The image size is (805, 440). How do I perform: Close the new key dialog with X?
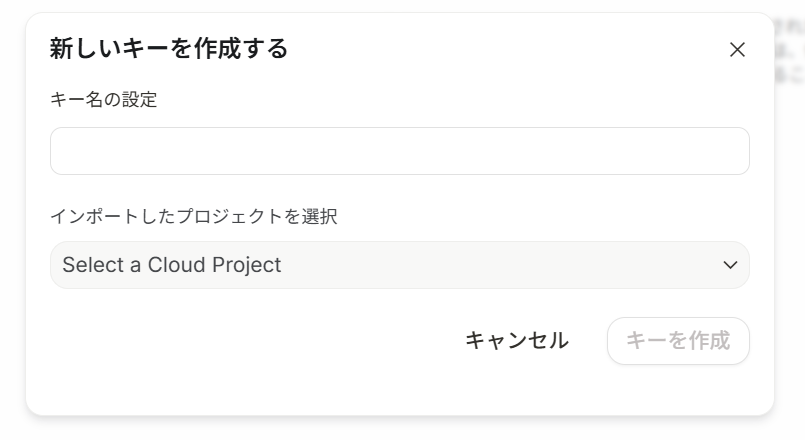tap(737, 50)
